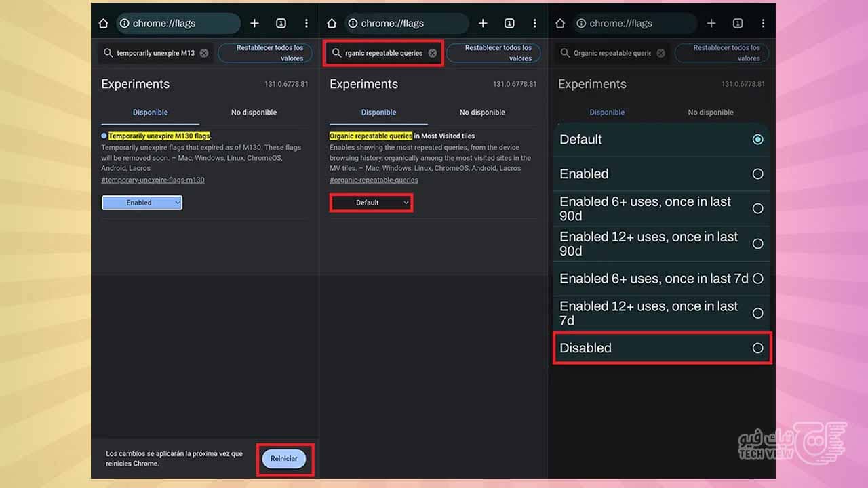Choose 'Enabled 6+ uses, once in last 90d'
The image size is (868, 488).
(662, 209)
